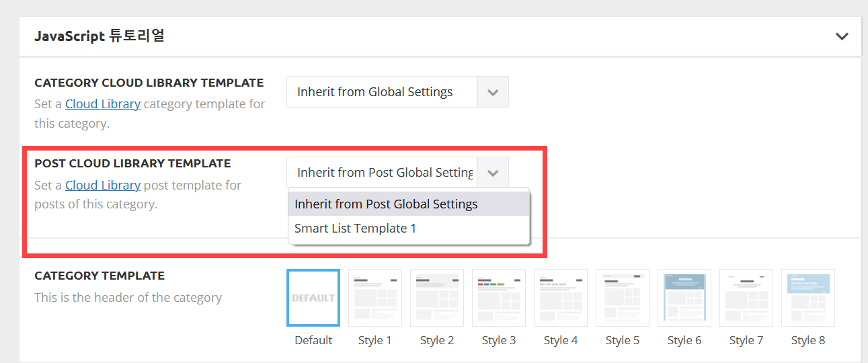Click the Category Cloud Library dropdown arrow

click(x=493, y=92)
